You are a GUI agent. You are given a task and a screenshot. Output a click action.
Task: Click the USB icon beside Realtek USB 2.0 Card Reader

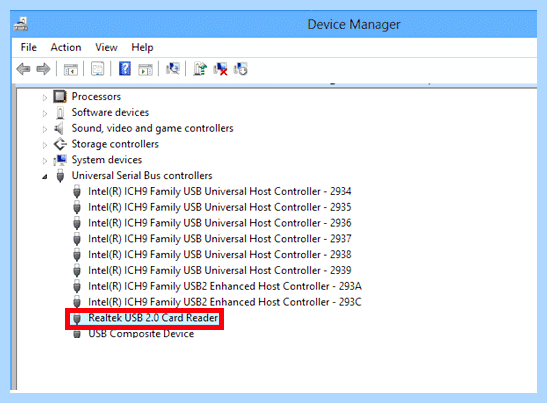pyautogui.click(x=77, y=318)
